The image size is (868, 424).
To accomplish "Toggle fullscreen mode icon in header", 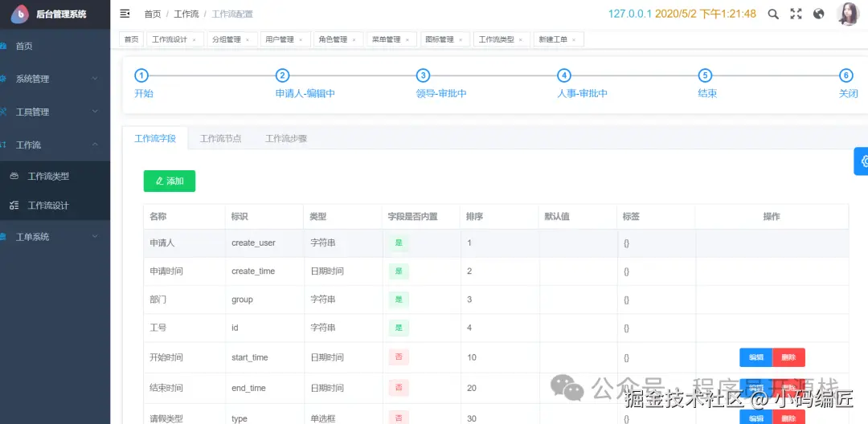I will (796, 14).
